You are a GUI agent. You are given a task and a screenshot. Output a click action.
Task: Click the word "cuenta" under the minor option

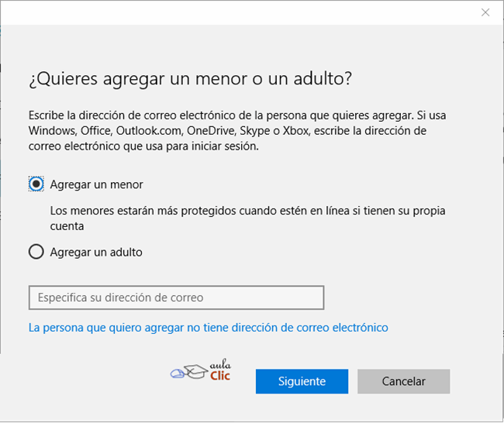tap(67, 226)
